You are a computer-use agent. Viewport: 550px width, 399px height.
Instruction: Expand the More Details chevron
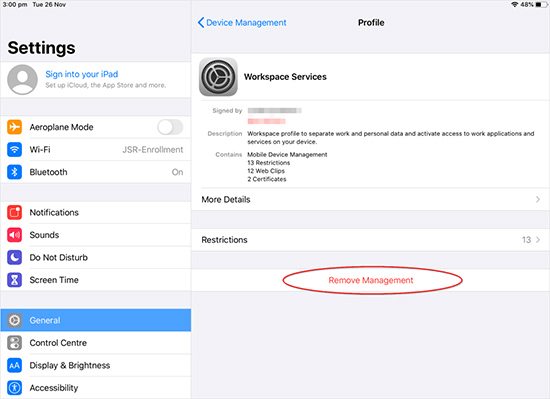538,200
